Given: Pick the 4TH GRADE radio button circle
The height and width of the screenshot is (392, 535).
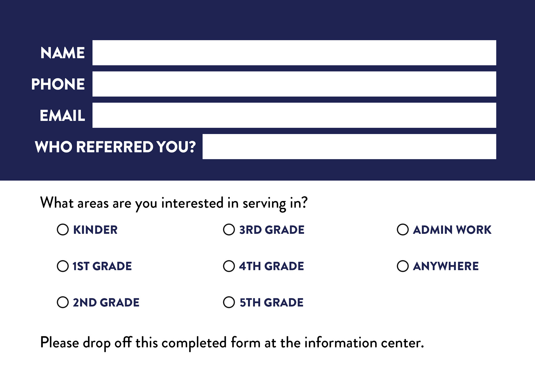Looking at the screenshot, I should (229, 266).
